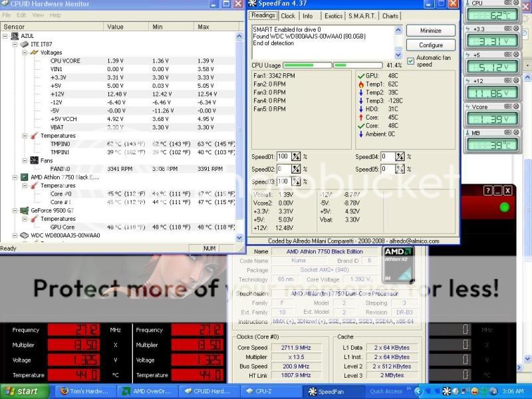
Task: Open the SpeedFan Info tab
Action: coord(308,16)
